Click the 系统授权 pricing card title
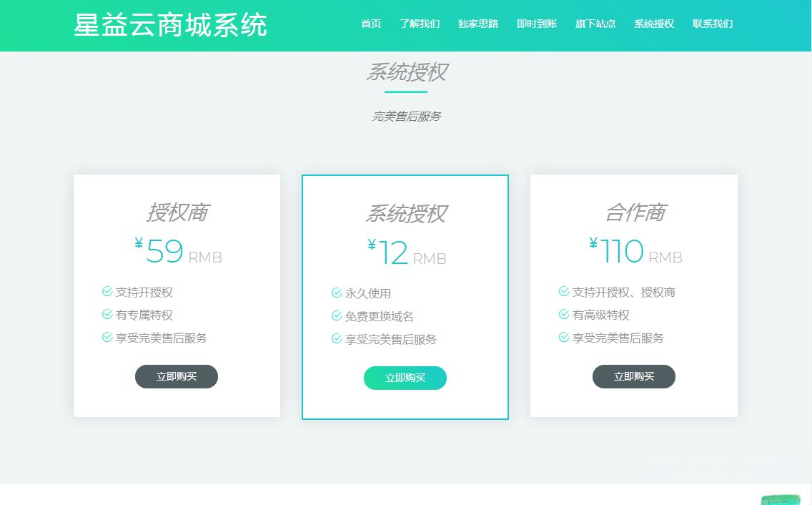The image size is (812, 505). pyautogui.click(x=406, y=214)
